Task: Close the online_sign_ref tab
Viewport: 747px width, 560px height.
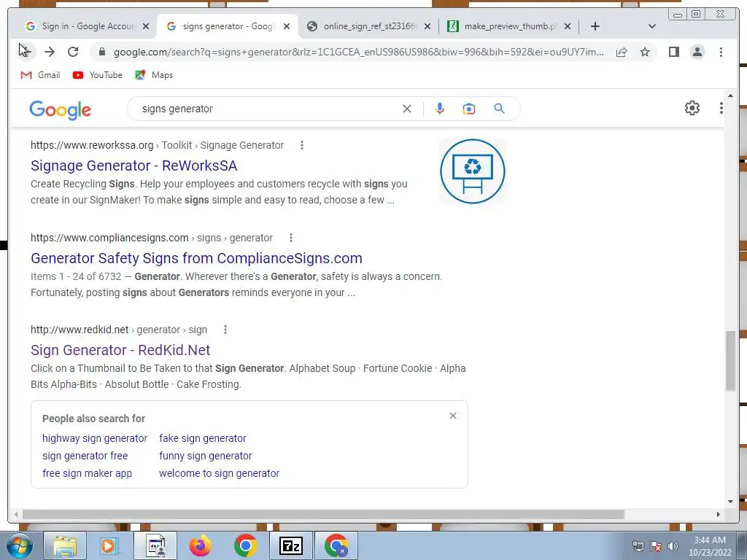Action: point(427,26)
